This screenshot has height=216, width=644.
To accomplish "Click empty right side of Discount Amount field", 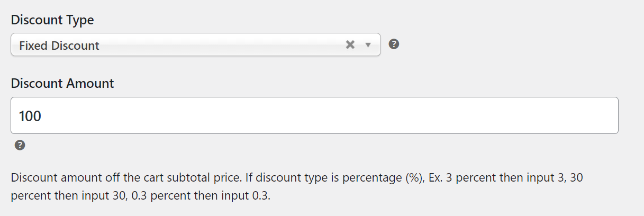I will (x=529, y=115).
